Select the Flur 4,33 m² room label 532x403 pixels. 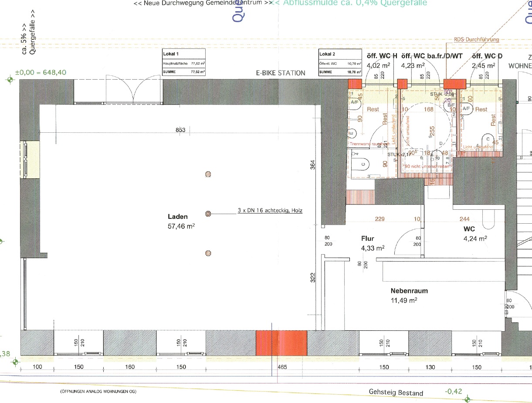[373, 243]
